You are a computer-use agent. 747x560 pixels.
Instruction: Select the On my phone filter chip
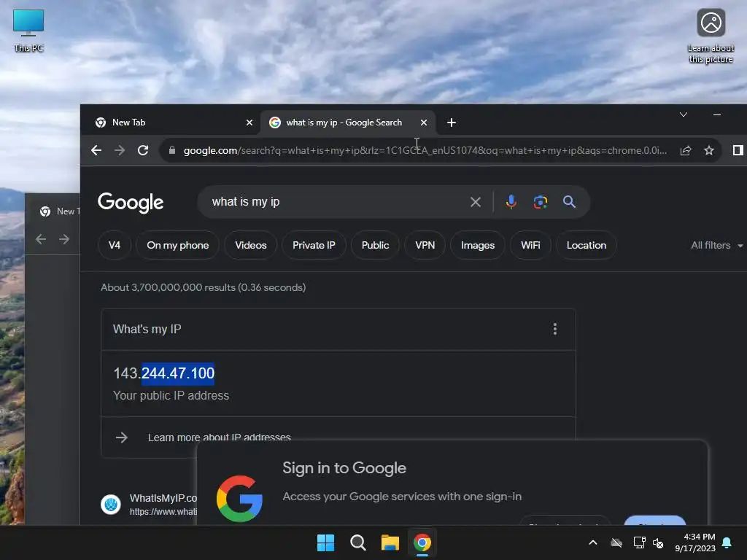coord(178,245)
